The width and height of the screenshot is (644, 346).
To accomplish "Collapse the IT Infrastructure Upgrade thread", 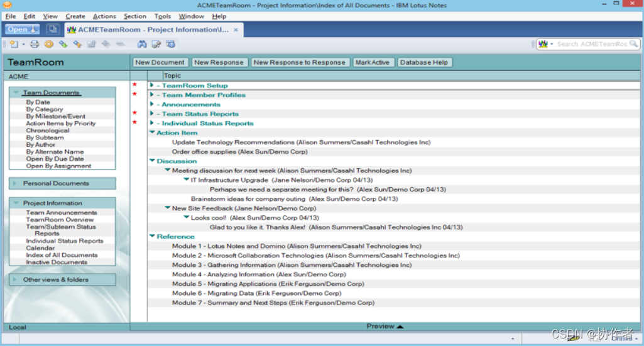I will pyautogui.click(x=187, y=180).
